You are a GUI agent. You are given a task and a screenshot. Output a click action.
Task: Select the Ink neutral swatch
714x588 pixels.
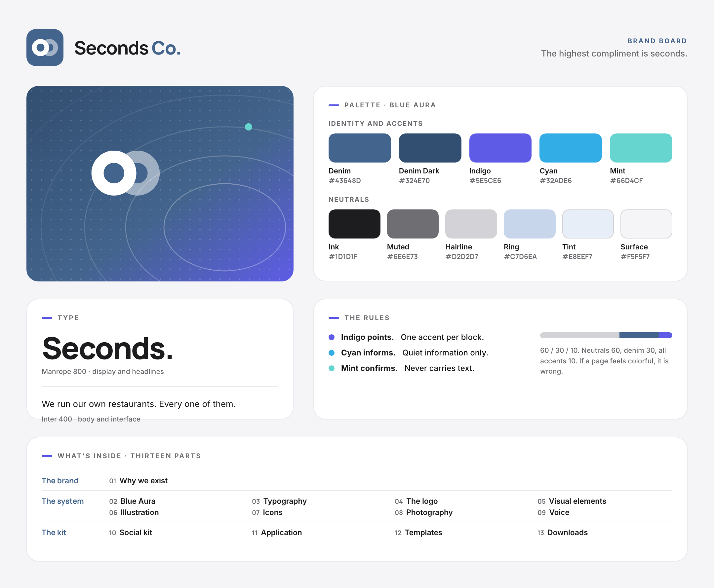click(x=354, y=224)
